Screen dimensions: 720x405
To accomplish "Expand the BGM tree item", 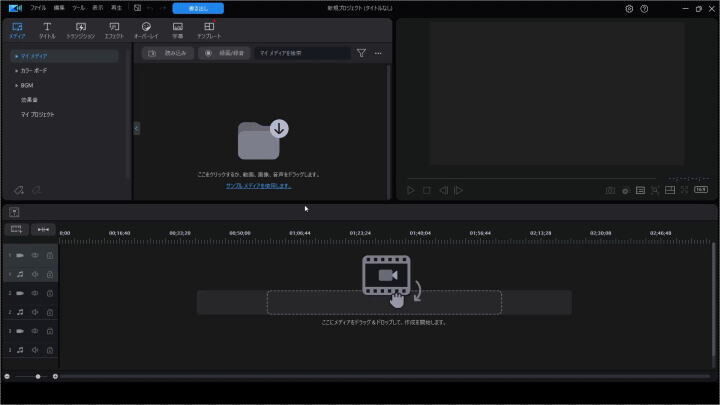I will coord(17,85).
